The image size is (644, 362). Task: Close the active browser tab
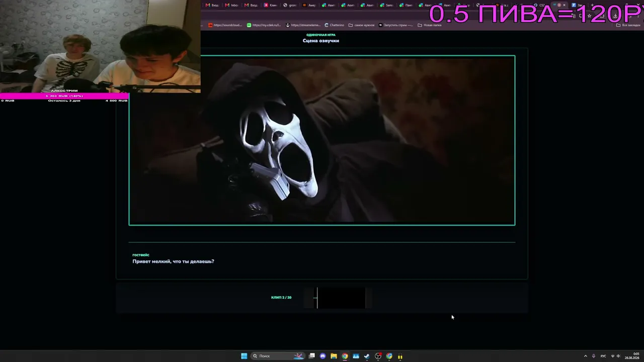point(564,5)
